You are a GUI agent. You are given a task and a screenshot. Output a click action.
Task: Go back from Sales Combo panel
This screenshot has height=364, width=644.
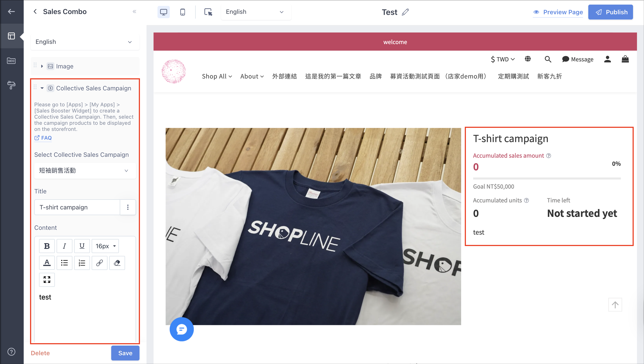pos(35,11)
